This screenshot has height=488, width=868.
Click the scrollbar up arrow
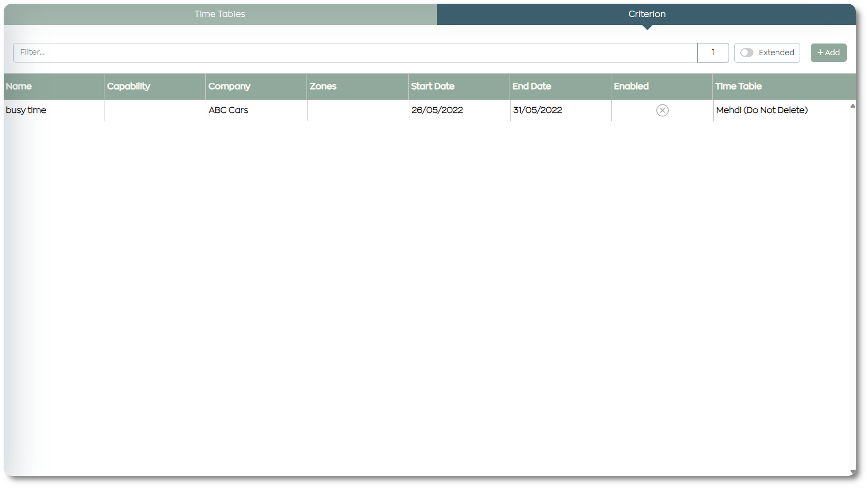pyautogui.click(x=853, y=106)
